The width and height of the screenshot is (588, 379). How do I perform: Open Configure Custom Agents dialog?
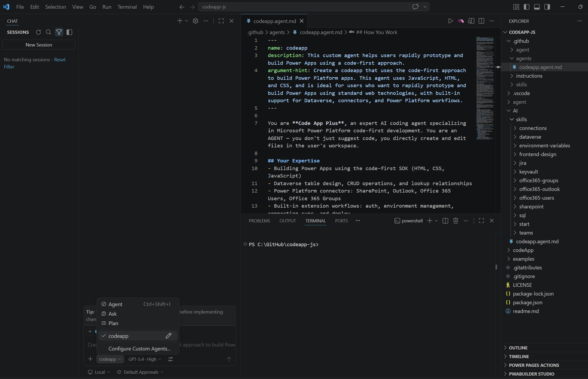139,348
